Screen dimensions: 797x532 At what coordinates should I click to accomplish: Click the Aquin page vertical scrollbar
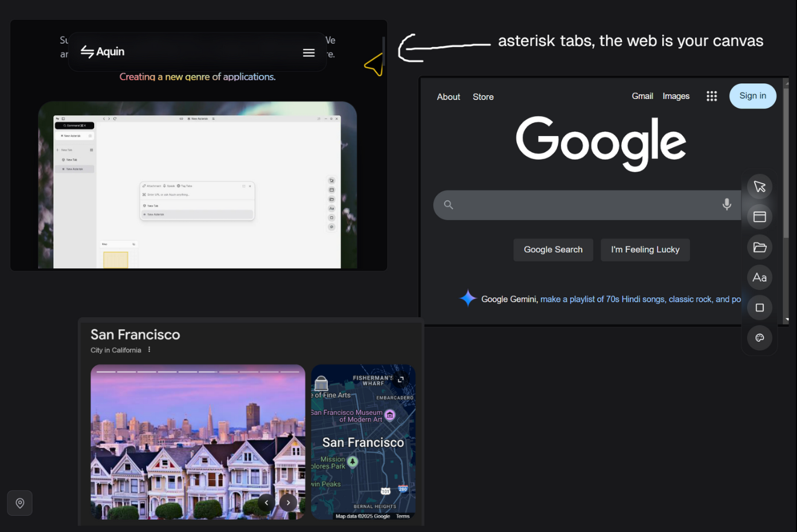(x=383, y=51)
